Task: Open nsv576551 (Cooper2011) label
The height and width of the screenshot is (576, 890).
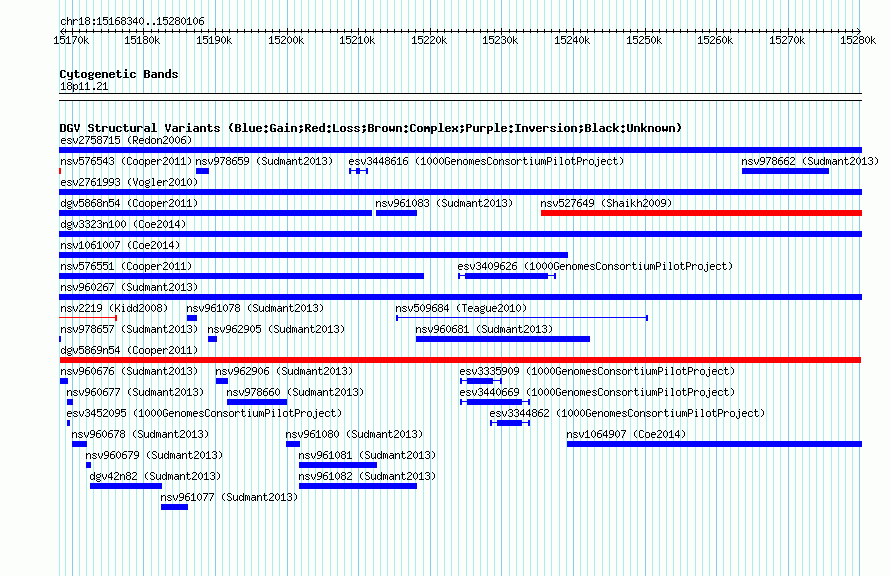Action: pyautogui.click(x=126, y=266)
